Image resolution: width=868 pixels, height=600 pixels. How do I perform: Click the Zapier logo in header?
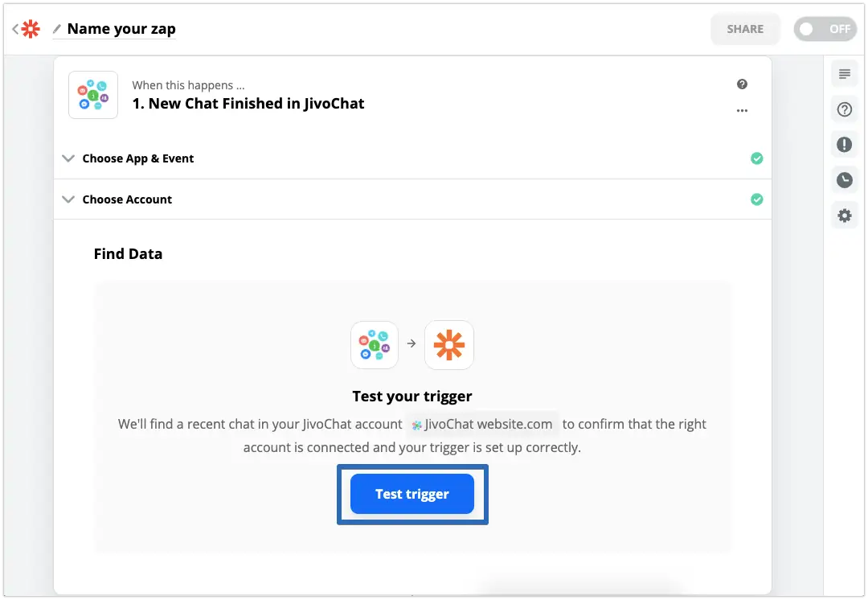31,29
